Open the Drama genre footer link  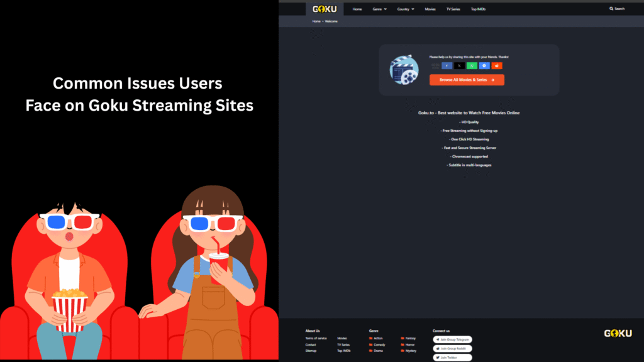point(378,351)
